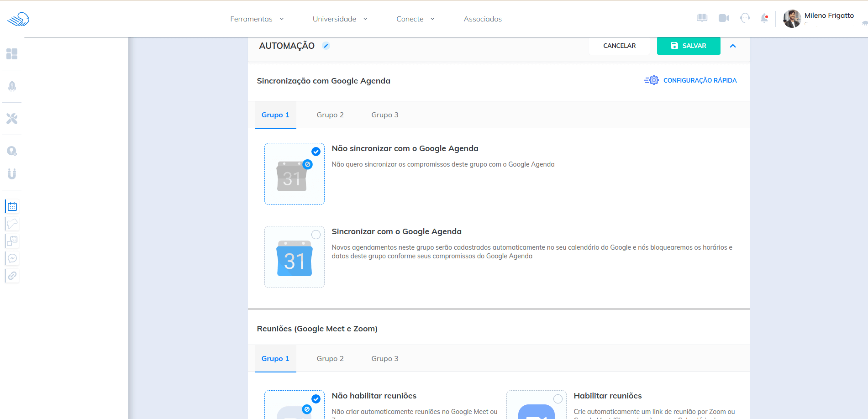This screenshot has height=419, width=868.
Task: Select 'Sincronizar com o Google Agenda' radio option
Action: [x=316, y=235]
